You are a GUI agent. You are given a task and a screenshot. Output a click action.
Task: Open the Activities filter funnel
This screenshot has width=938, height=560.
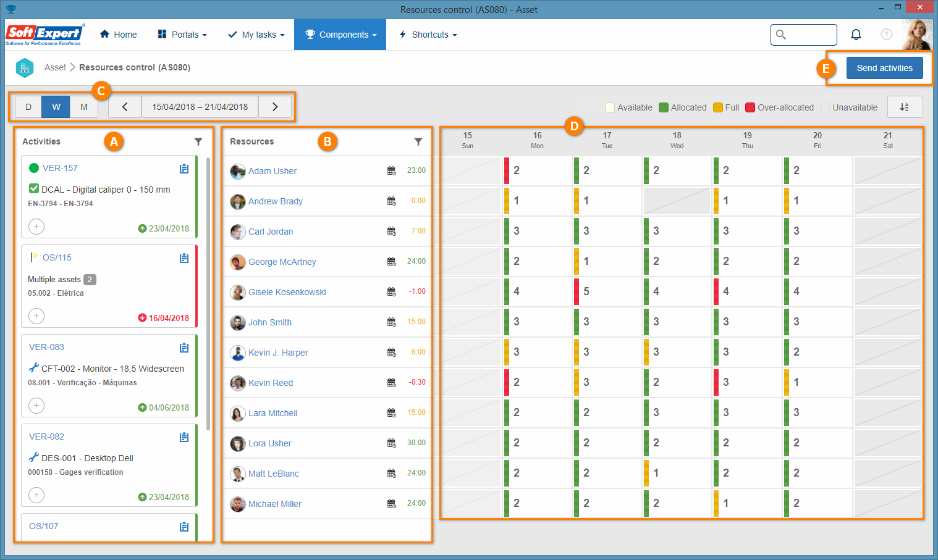tap(198, 141)
